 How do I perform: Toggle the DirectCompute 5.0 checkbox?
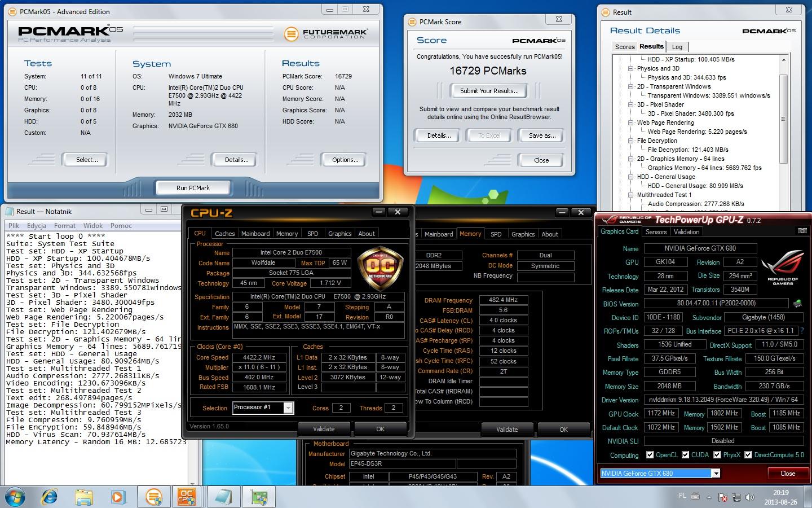click(x=748, y=455)
